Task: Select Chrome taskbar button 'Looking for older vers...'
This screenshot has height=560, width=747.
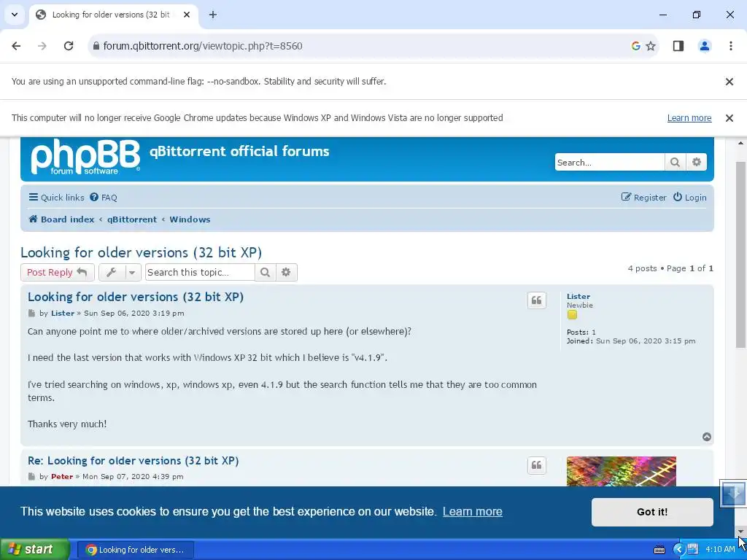Action: [135, 550]
